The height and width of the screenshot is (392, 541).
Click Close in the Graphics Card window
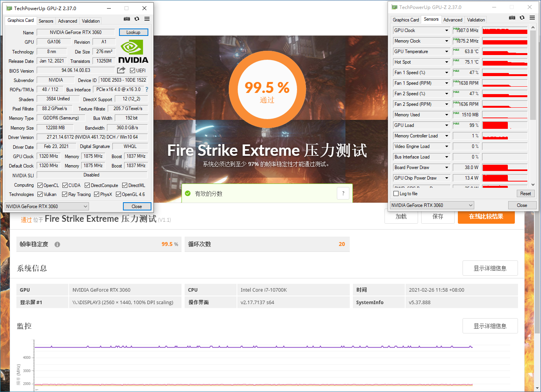click(x=137, y=206)
